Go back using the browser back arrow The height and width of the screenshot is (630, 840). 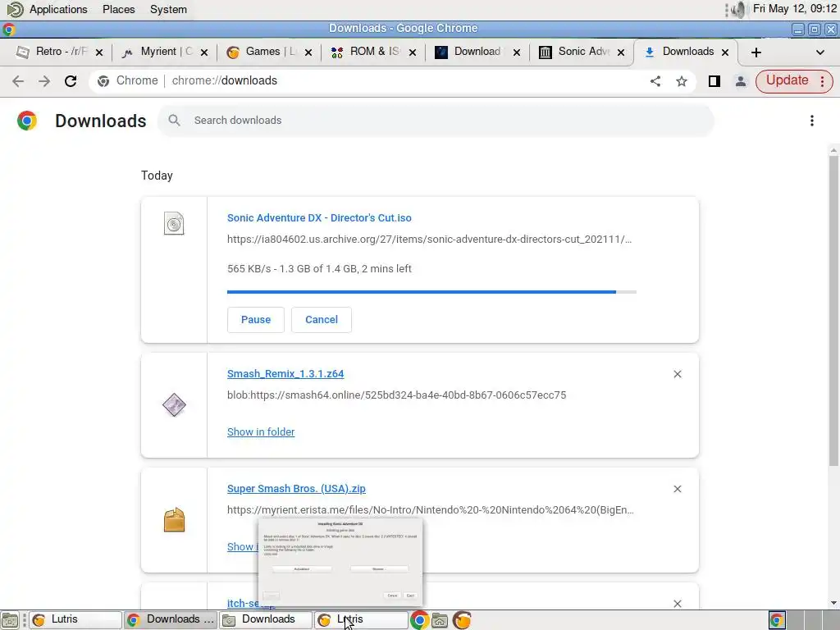(x=18, y=81)
